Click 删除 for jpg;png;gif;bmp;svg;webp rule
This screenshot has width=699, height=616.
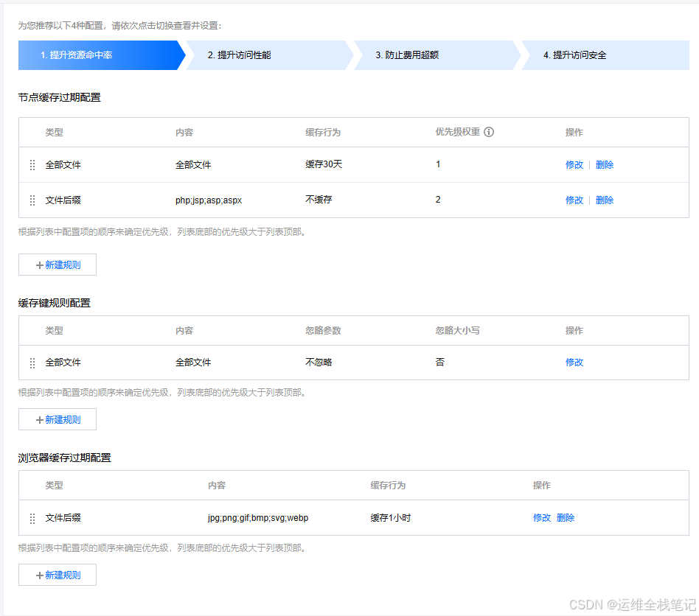(566, 518)
